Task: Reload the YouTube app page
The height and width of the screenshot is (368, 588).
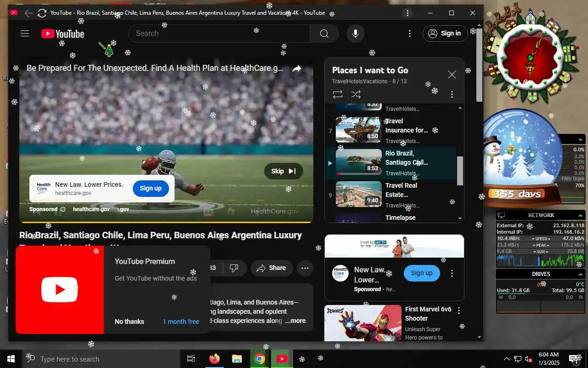Action: click(42, 13)
